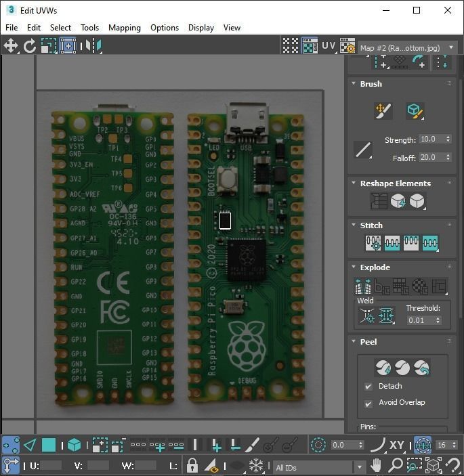Click the Paint Select brush icon
The image size is (464, 476).
(253, 446)
